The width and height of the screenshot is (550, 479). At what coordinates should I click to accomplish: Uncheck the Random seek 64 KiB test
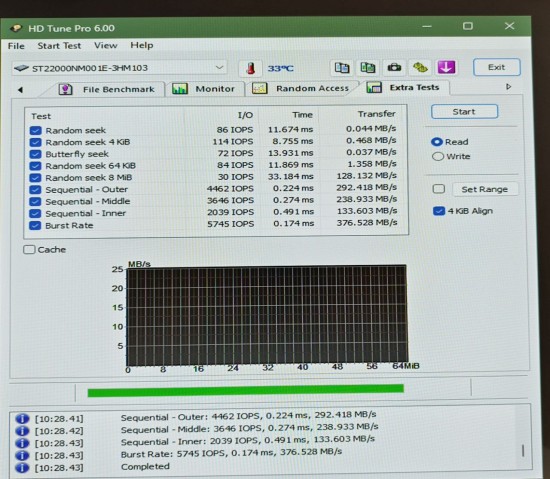[x=35, y=166]
